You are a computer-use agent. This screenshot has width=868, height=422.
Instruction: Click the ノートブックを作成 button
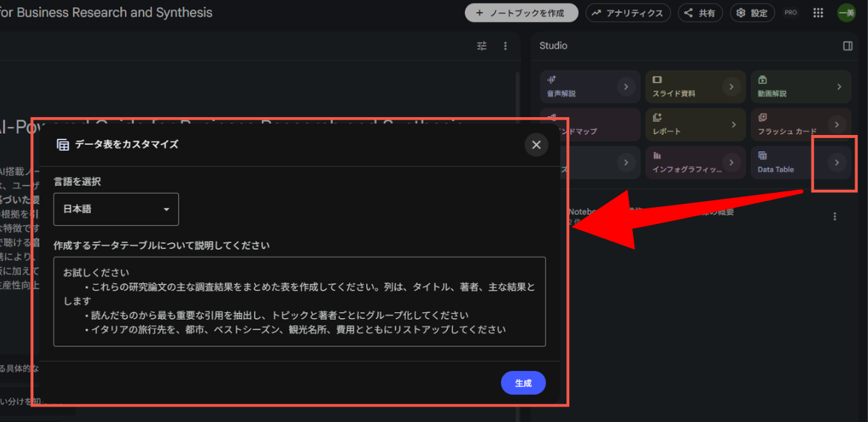pos(521,13)
